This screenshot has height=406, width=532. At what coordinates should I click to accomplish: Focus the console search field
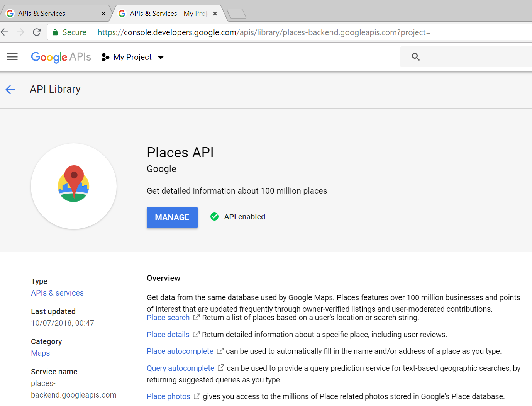[466, 57]
